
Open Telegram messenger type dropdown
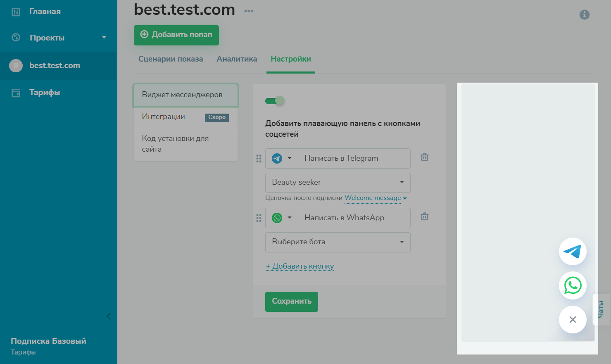pyautogui.click(x=282, y=158)
